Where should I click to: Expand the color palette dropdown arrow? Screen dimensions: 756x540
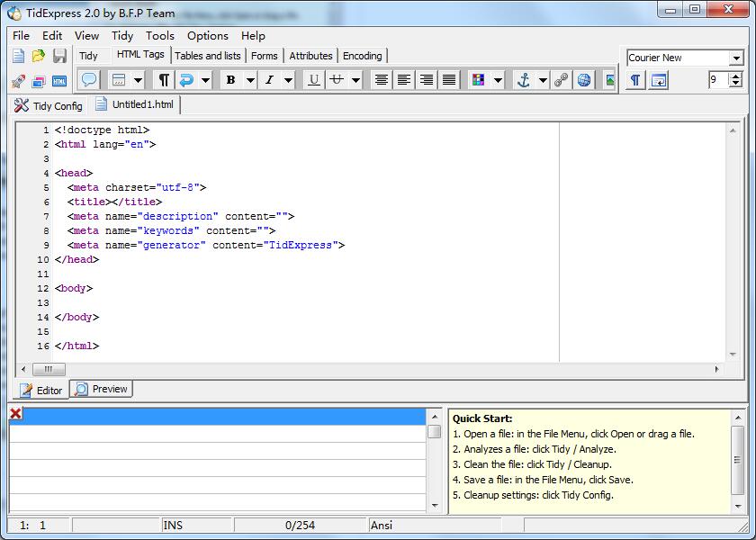pos(498,79)
